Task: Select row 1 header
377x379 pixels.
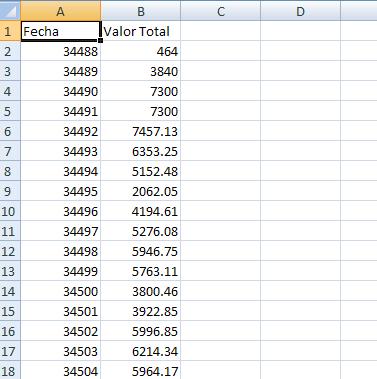Action: click(x=10, y=31)
